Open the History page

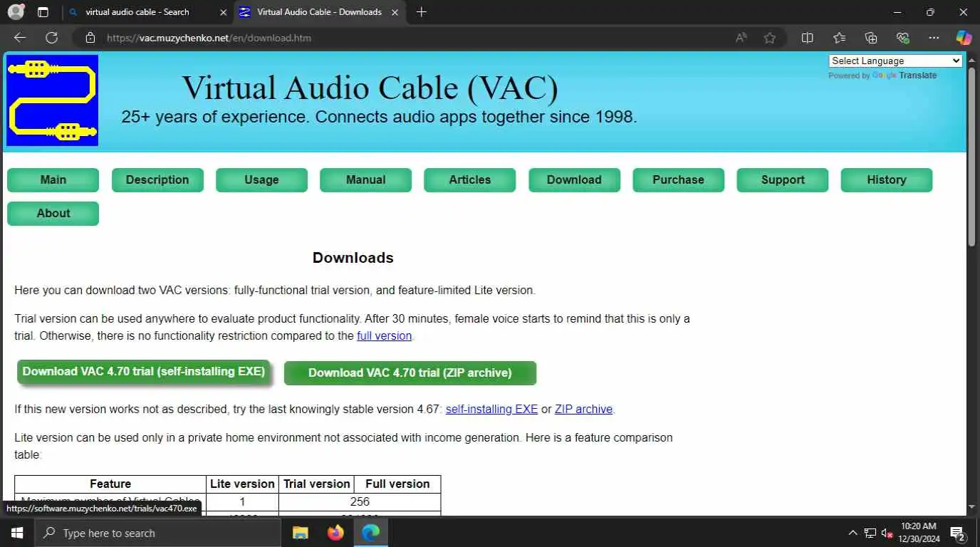click(887, 180)
